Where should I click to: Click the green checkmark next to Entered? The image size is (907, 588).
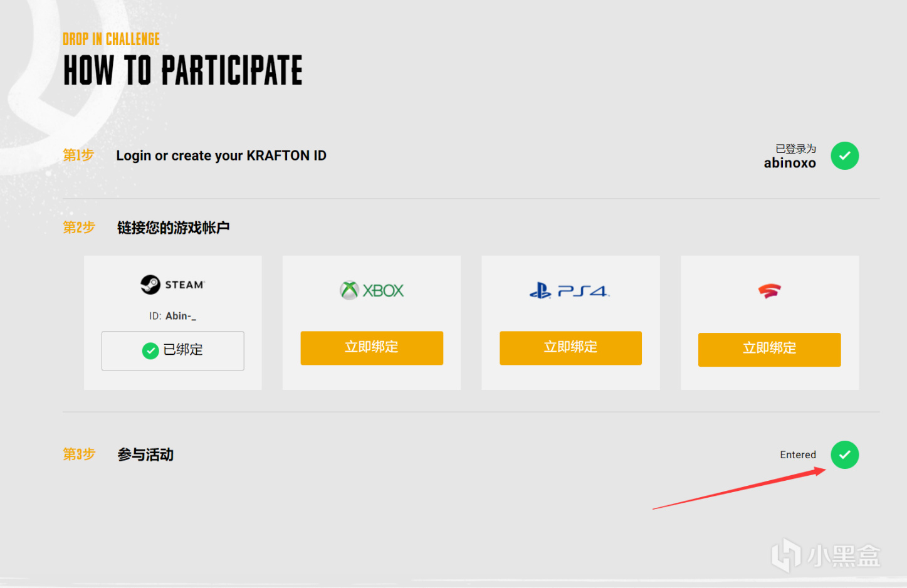[844, 454]
